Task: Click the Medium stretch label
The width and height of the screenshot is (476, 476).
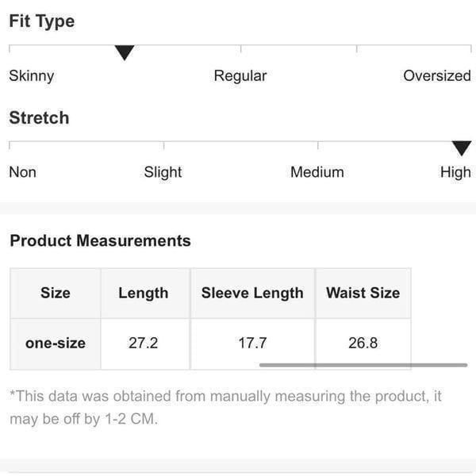Action: (317, 172)
